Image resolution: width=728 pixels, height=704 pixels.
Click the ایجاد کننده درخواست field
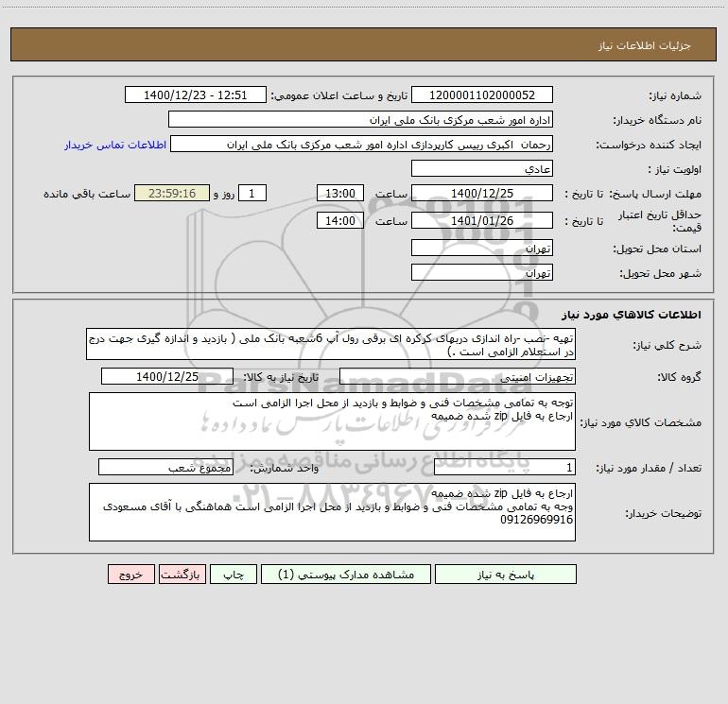(362, 145)
